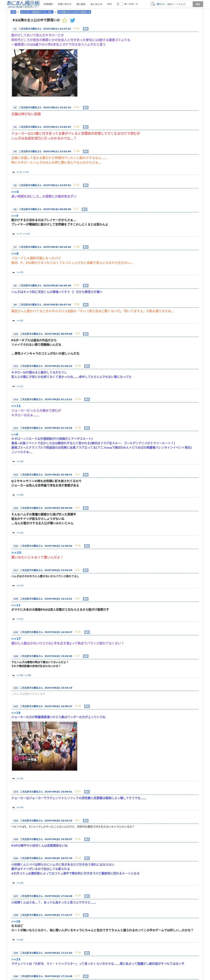
Task: Click the >>62 reply link under post 28
Action: pyautogui.click(x=20, y=940)
